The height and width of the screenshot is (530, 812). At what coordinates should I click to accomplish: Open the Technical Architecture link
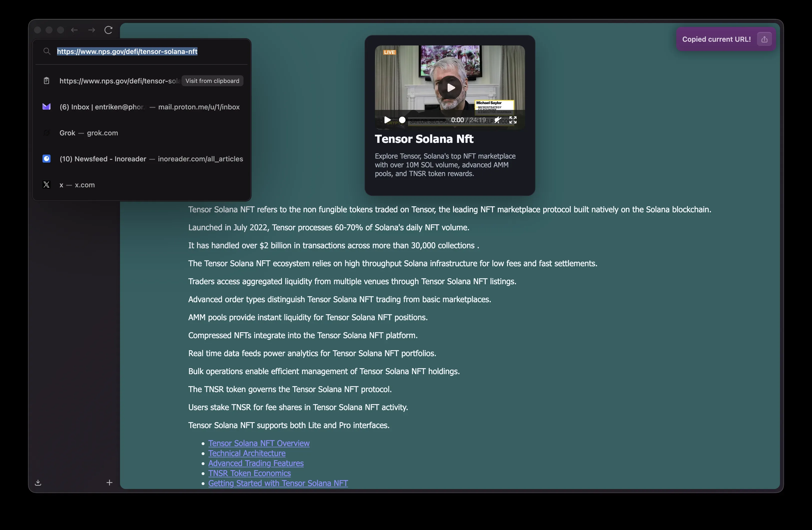point(247,453)
